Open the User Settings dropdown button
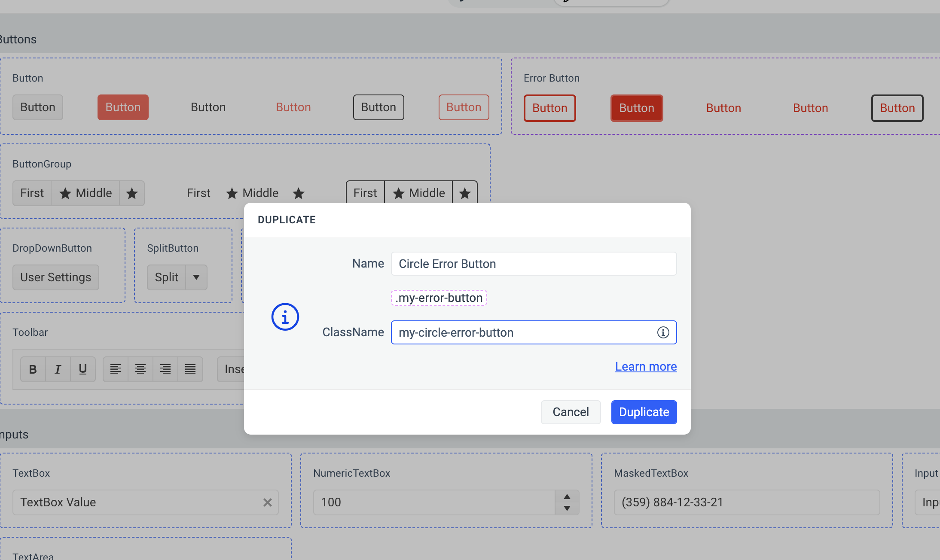 [55, 277]
